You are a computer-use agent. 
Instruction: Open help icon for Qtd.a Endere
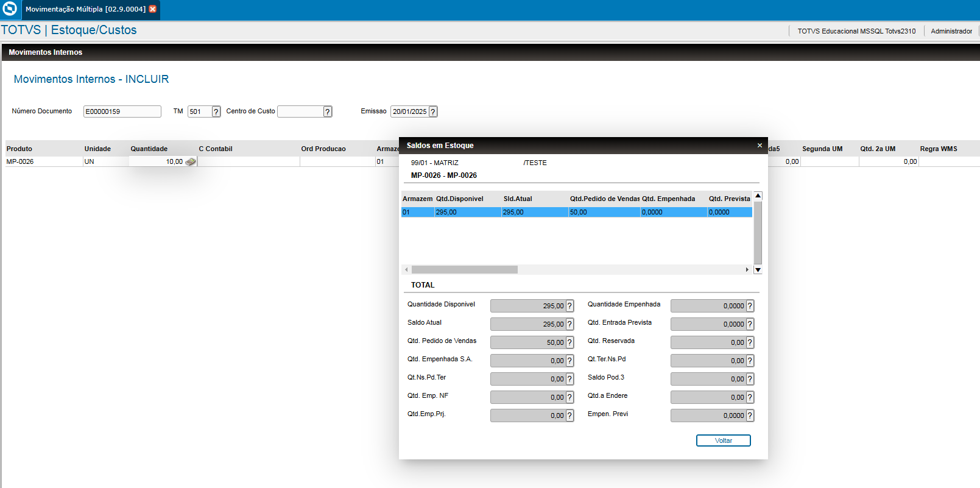(750, 397)
